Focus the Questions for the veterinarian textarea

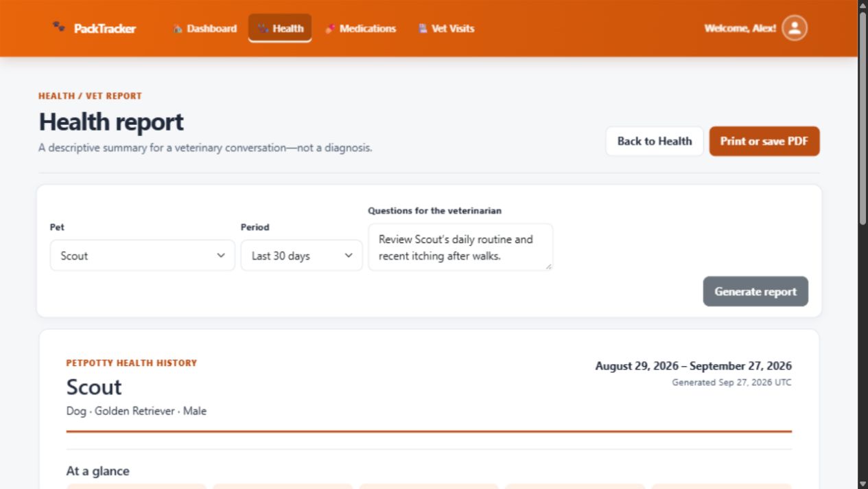[x=460, y=247]
